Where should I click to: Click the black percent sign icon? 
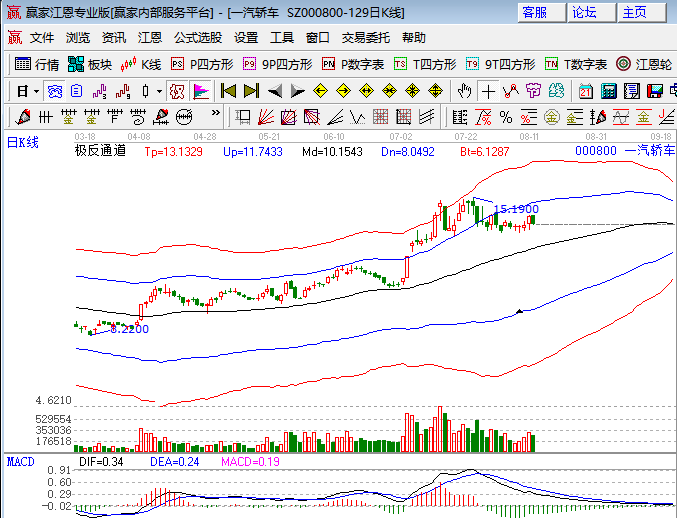tap(506, 117)
